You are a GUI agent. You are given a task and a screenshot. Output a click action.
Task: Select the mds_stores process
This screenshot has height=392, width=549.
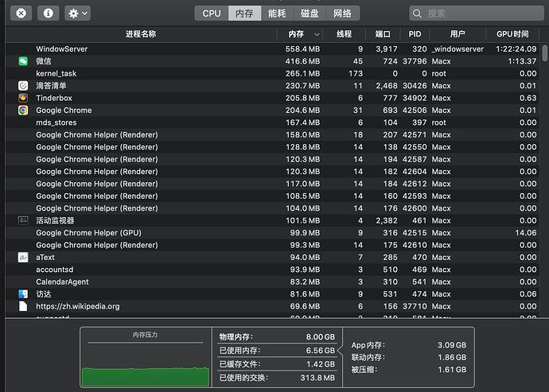click(x=272, y=122)
